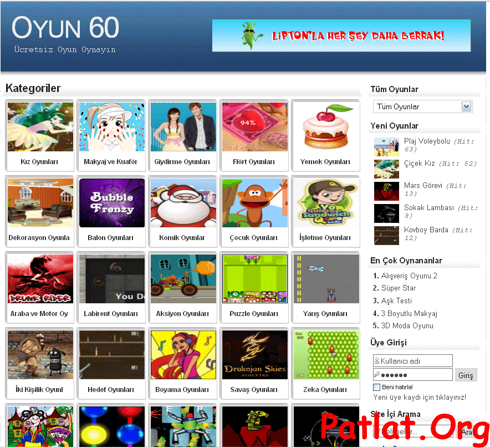Image resolution: width=490 pixels, height=448 pixels.
Task: Open the Puzzle Oyunları category image
Action: click(x=255, y=279)
